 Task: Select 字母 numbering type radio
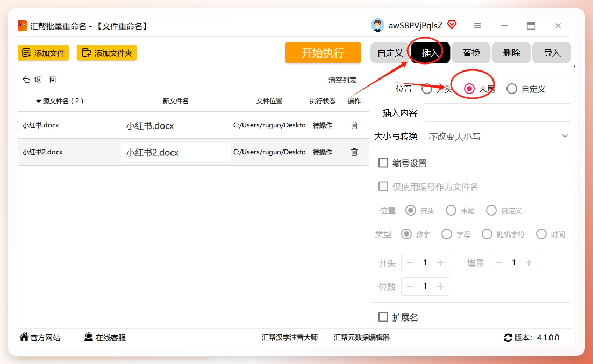click(447, 234)
